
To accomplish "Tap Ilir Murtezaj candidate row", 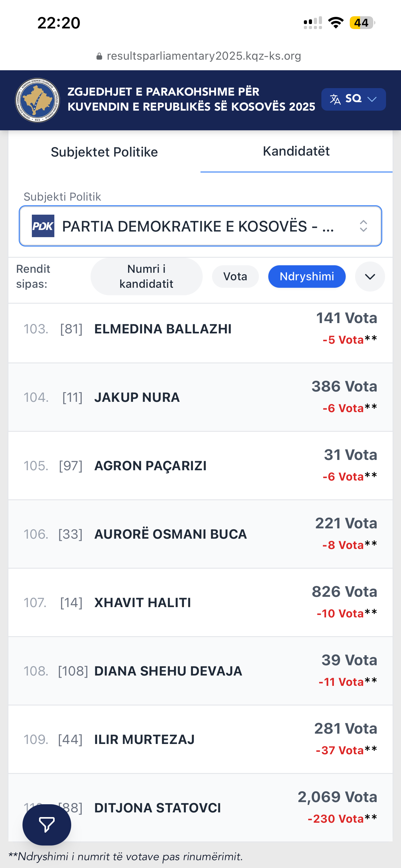I will [200, 739].
